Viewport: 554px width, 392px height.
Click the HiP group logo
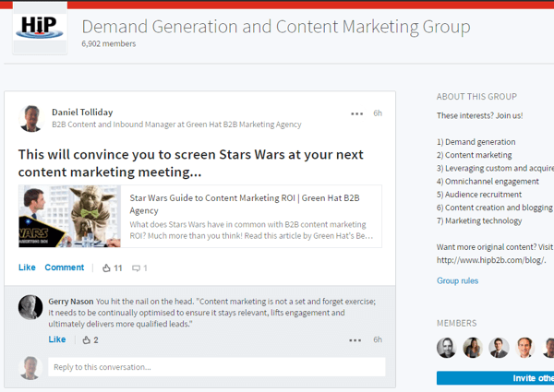pos(40,28)
